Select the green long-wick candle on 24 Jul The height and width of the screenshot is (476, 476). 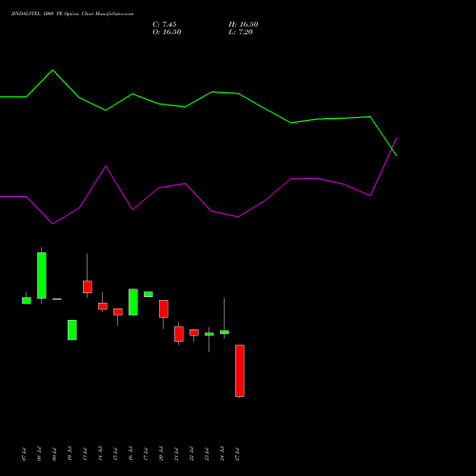click(x=225, y=332)
